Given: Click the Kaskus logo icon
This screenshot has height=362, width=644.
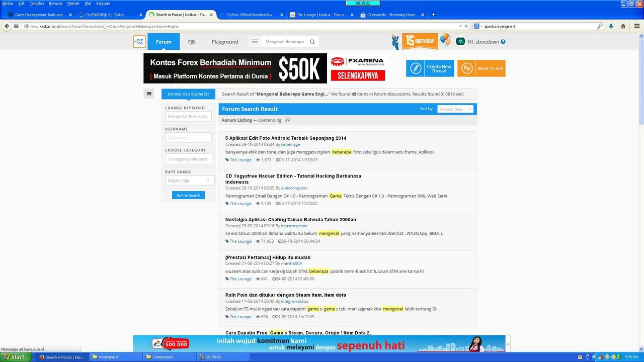Looking at the screenshot, I should pos(139,42).
